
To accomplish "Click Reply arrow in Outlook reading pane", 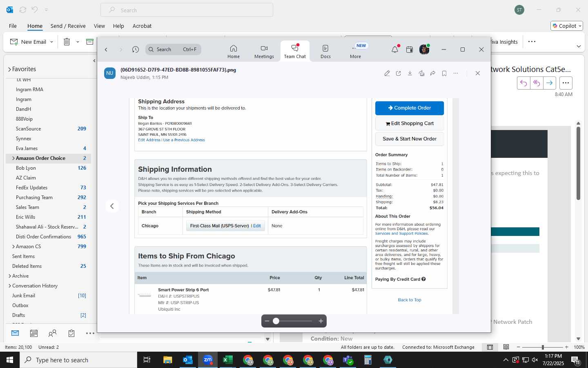I will coord(523,83).
